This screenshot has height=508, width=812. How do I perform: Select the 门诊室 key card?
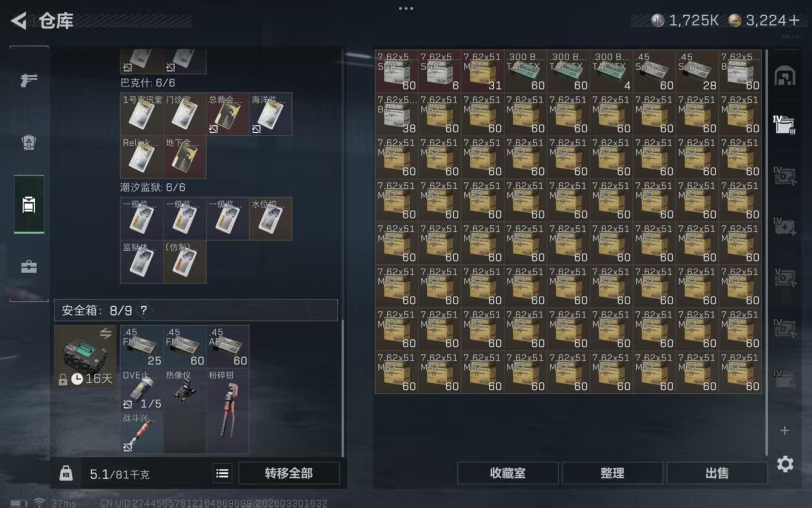[185, 114]
